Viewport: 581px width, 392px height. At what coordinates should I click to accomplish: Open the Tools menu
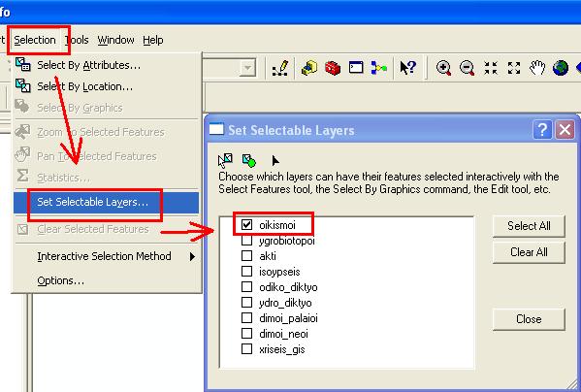click(77, 40)
